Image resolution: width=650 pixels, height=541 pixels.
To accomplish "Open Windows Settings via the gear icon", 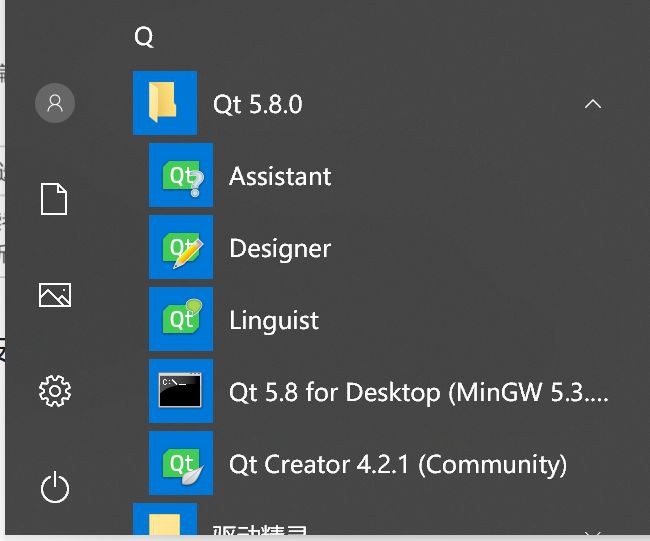I will pyautogui.click(x=54, y=390).
